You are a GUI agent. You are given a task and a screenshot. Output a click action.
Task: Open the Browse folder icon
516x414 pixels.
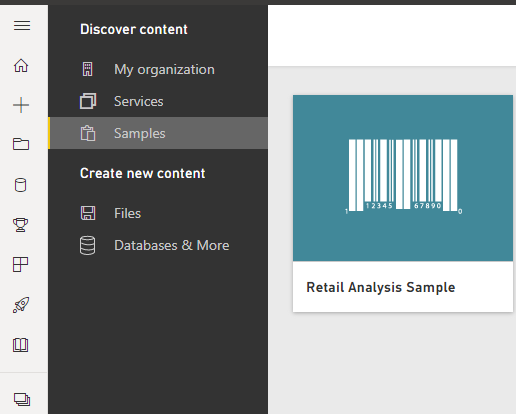tap(21, 144)
